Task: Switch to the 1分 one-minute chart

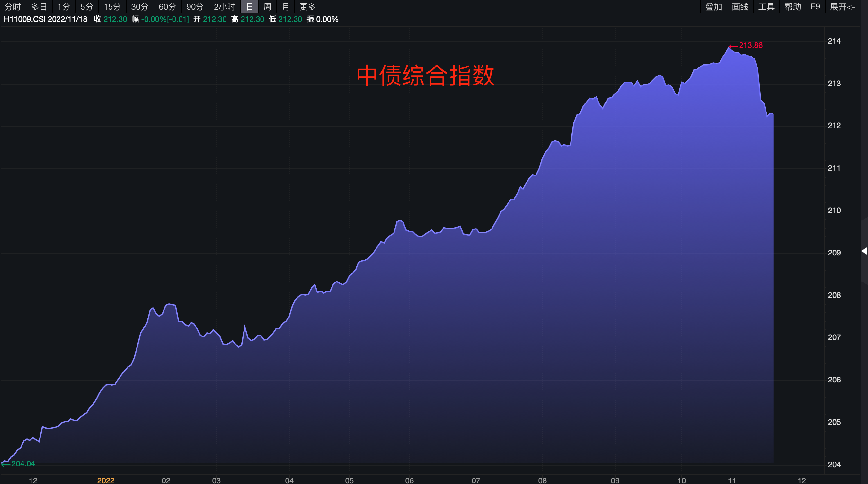Action: (x=63, y=6)
